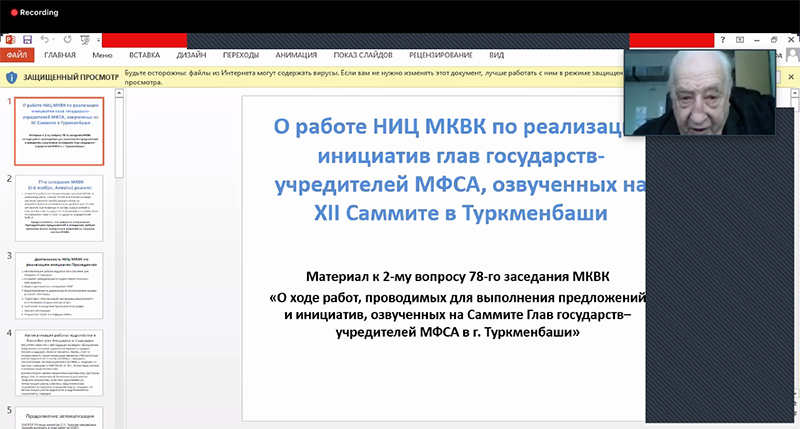Switch to the ВСТАВКА ribbon tab
The image size is (800, 429).
pos(145,55)
